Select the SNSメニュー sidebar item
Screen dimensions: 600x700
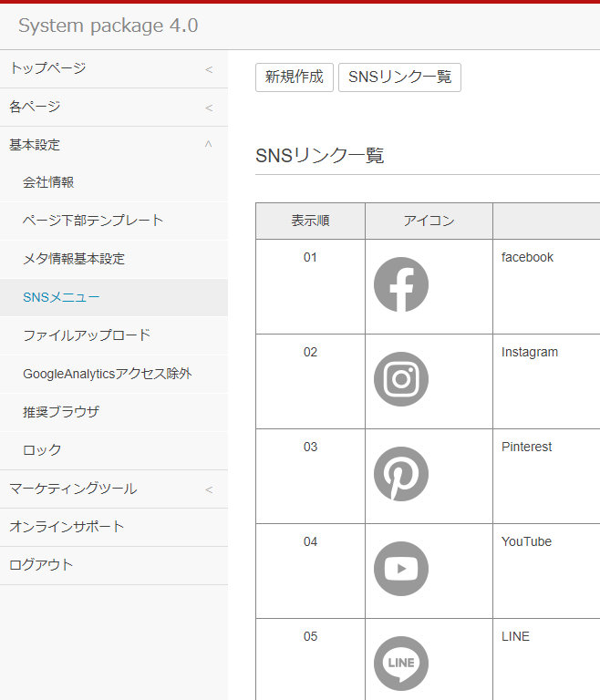coord(113,297)
